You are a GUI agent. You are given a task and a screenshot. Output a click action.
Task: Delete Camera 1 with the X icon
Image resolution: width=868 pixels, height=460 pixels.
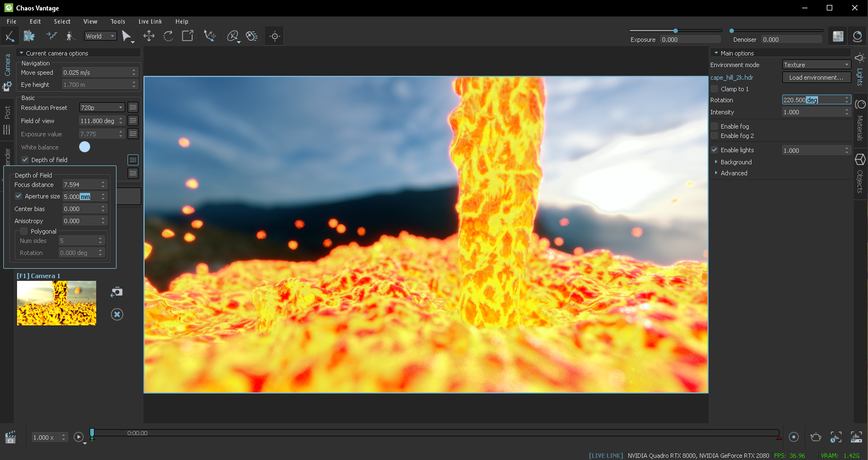[117, 314]
